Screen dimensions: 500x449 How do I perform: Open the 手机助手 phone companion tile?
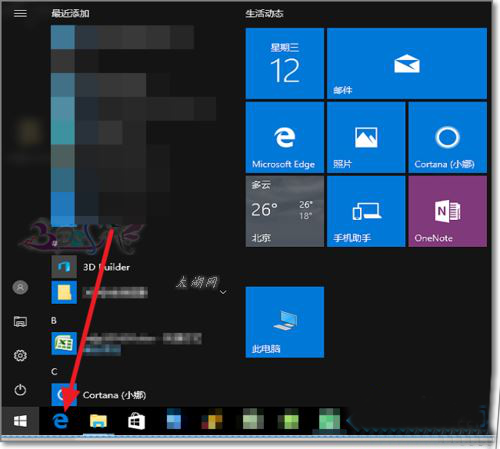pos(366,211)
